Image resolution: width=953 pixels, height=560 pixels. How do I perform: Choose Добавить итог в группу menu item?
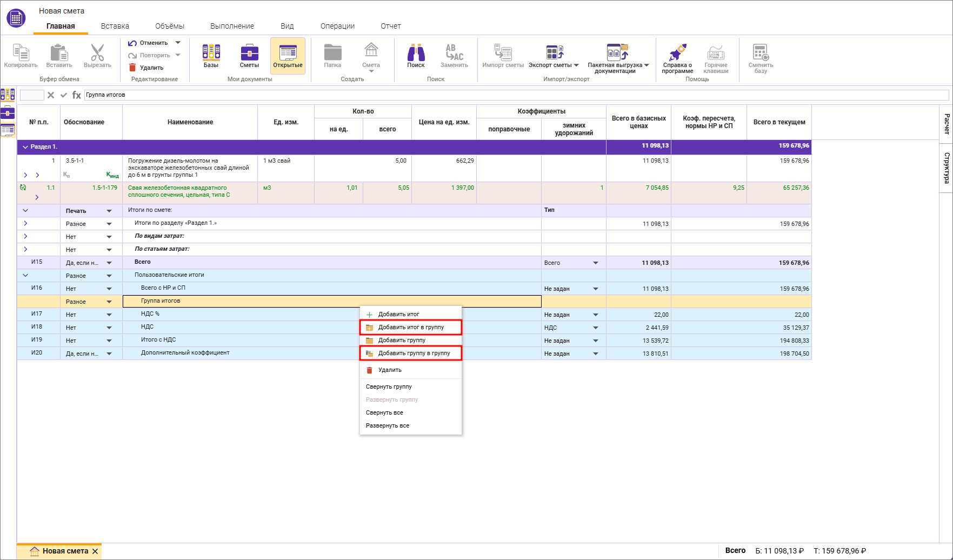coord(411,327)
